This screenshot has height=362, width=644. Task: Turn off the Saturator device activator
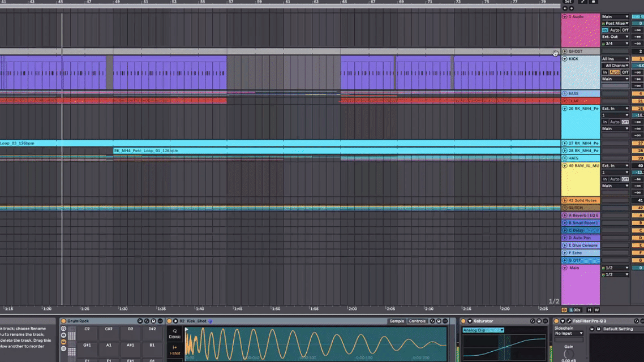(463, 321)
